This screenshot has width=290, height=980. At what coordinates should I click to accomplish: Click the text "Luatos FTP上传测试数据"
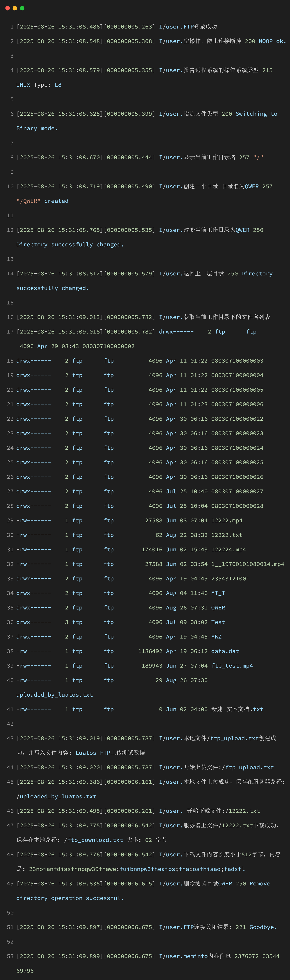(x=110, y=753)
